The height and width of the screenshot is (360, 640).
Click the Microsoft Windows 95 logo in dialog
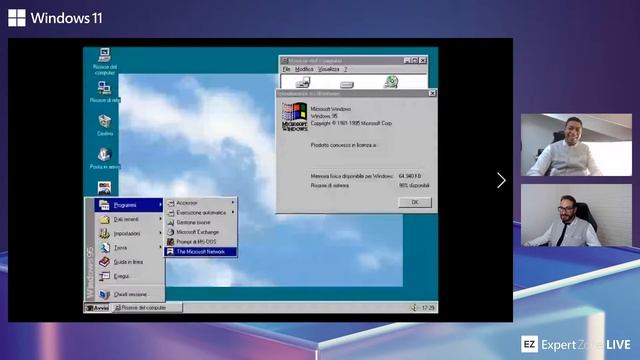(295, 117)
